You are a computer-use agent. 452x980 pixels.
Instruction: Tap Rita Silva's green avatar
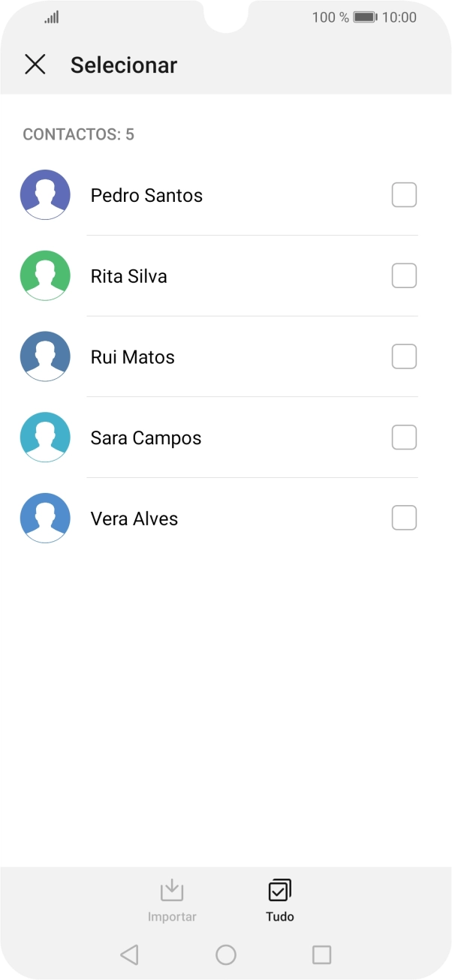point(45,275)
